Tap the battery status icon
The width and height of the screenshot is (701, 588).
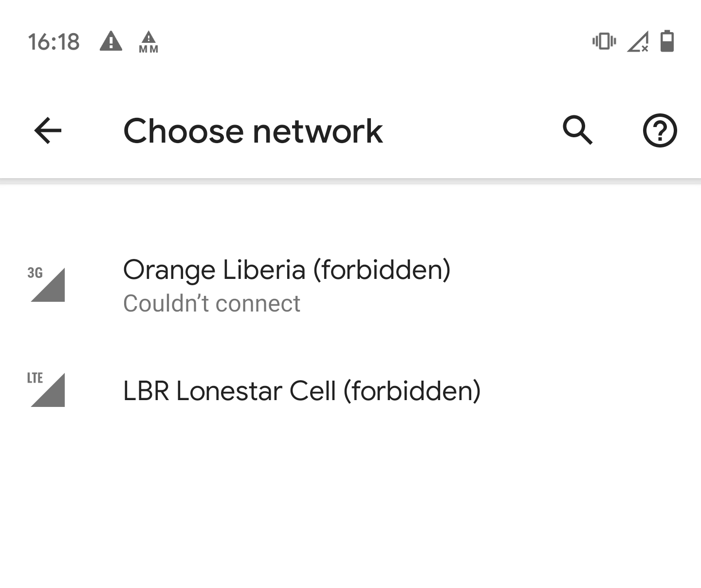667,41
